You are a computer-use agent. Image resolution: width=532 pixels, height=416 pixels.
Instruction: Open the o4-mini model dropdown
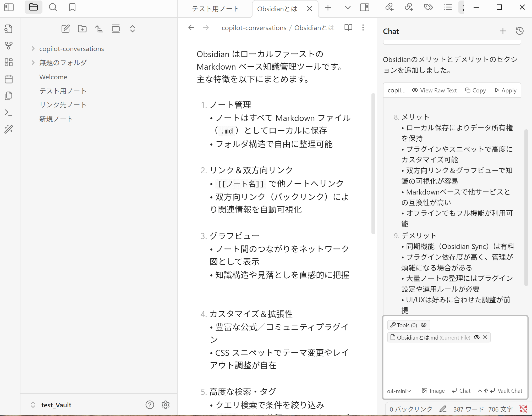pyautogui.click(x=399, y=391)
